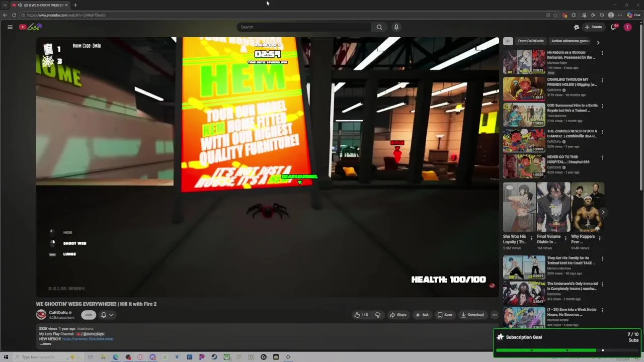This screenshot has height=362, width=644.
Task: Reload the page in the browser toolbar
Action: click(14, 15)
